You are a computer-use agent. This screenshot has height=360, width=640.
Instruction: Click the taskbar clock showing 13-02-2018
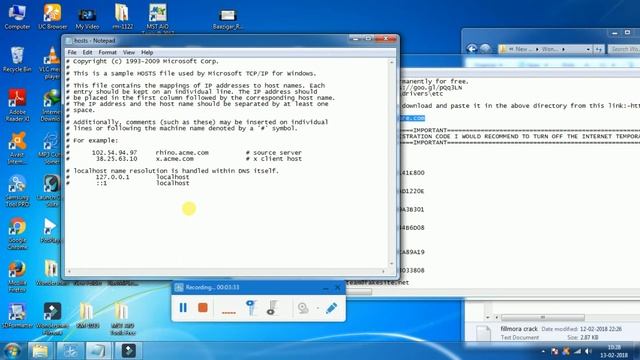pyautogui.click(x=614, y=351)
